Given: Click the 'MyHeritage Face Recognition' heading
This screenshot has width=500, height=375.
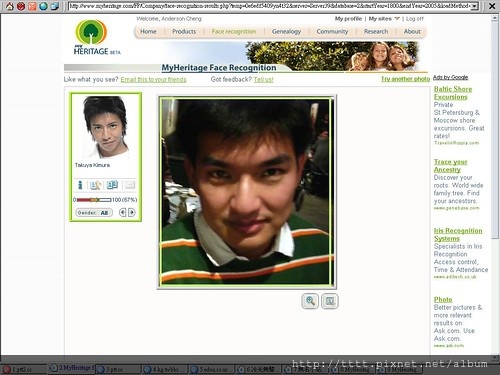Looking at the screenshot, I should pos(219,68).
